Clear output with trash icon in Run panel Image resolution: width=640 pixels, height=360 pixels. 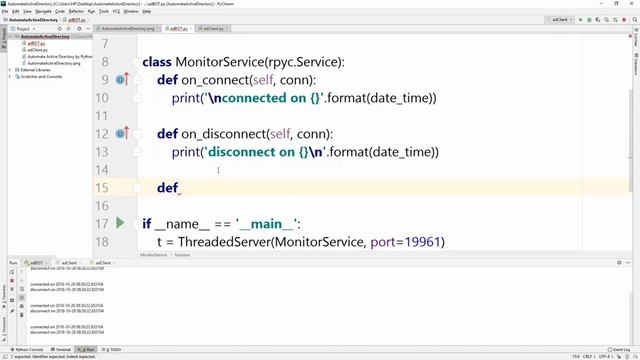click(x=22, y=315)
